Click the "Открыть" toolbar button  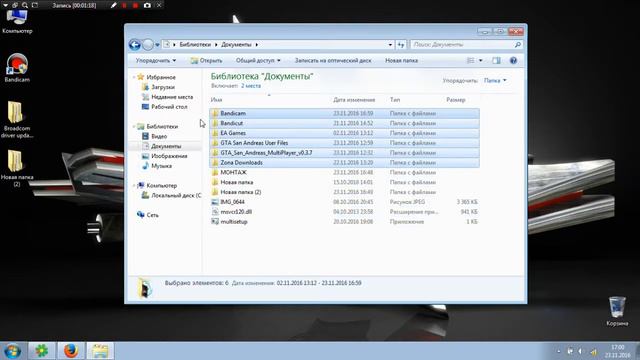coord(207,60)
